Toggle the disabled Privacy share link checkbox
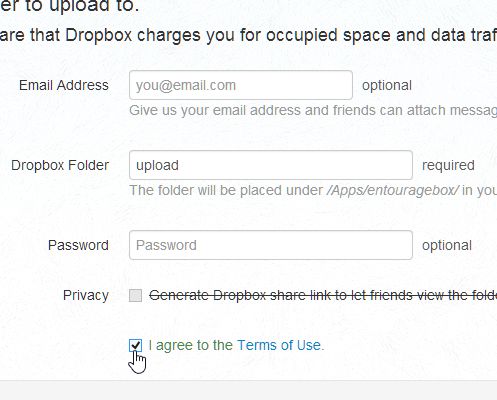 [135, 296]
